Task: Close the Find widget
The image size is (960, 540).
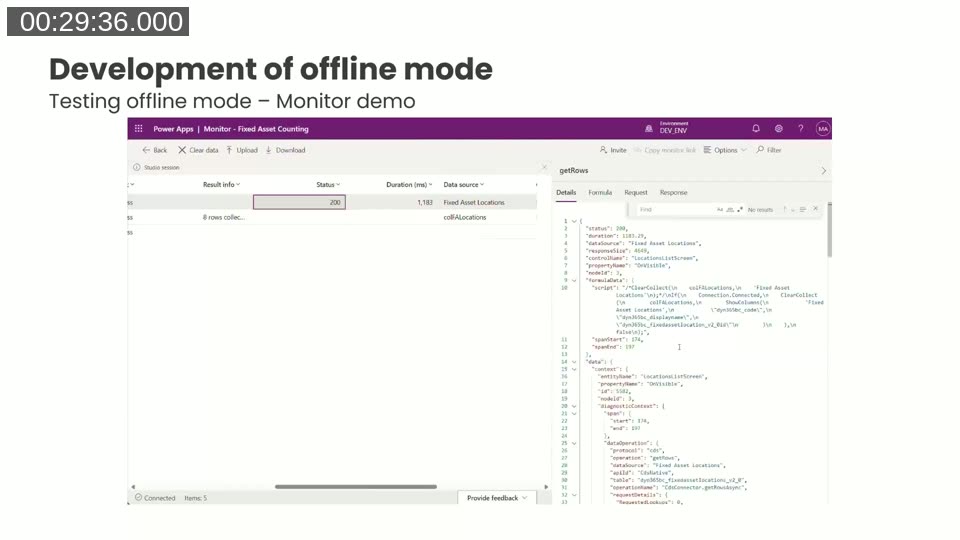Action: [816, 209]
